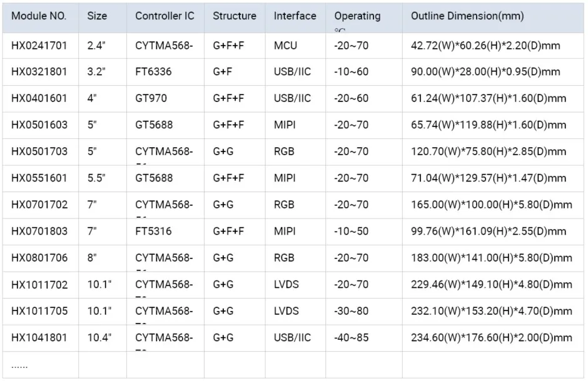
Task: Click the "Controller IC" column header
Action: [x=165, y=16]
